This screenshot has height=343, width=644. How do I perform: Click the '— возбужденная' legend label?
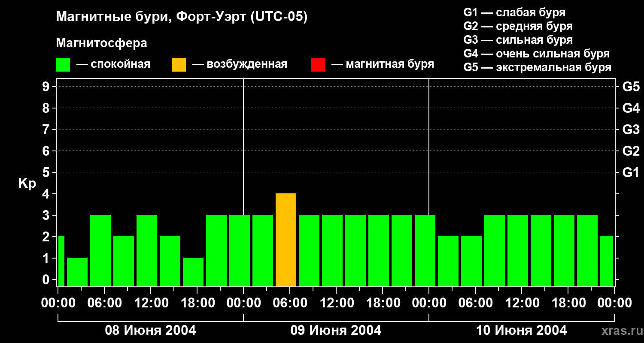(x=240, y=64)
